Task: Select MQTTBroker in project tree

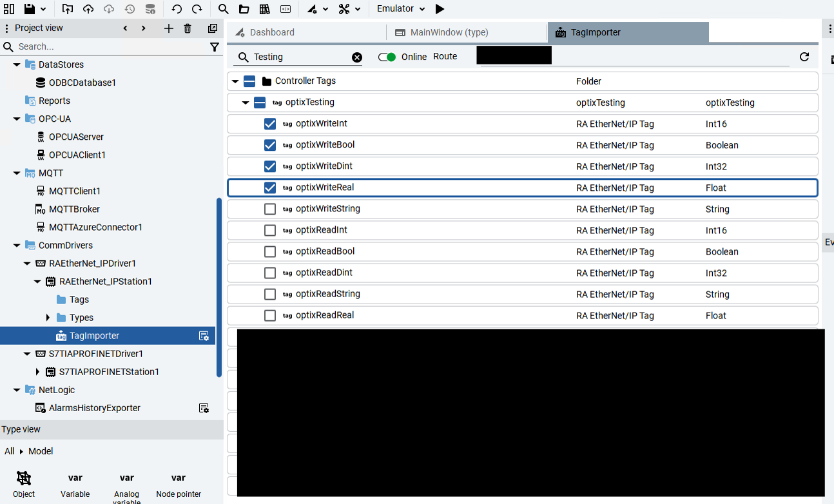Action: tap(74, 209)
